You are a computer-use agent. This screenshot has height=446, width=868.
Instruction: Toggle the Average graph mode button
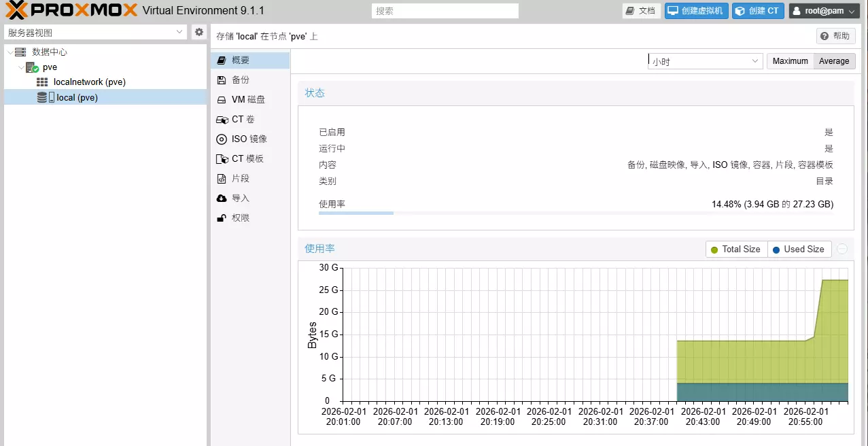834,61
